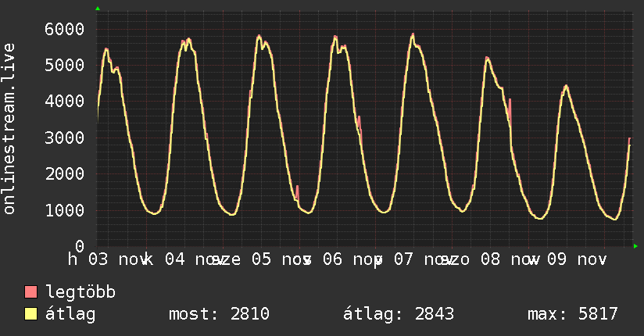The image size is (644, 336).
Task: Click the 0 y-axis label
Action: (x=80, y=246)
